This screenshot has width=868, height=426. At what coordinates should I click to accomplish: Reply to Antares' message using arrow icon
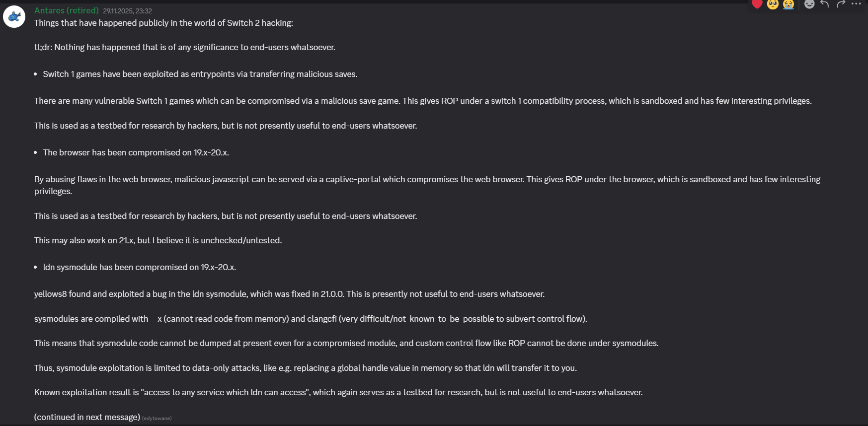pos(825,4)
